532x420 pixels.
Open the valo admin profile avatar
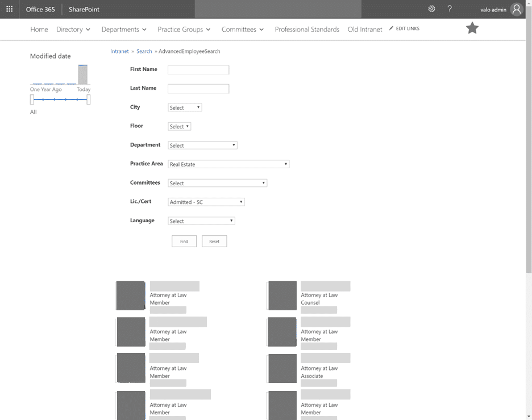point(516,9)
